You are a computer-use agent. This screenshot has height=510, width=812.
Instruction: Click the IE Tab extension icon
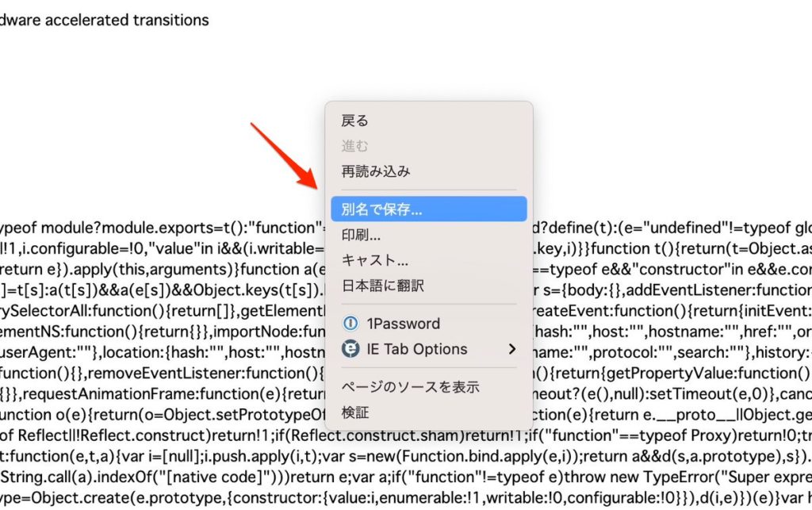pos(350,349)
